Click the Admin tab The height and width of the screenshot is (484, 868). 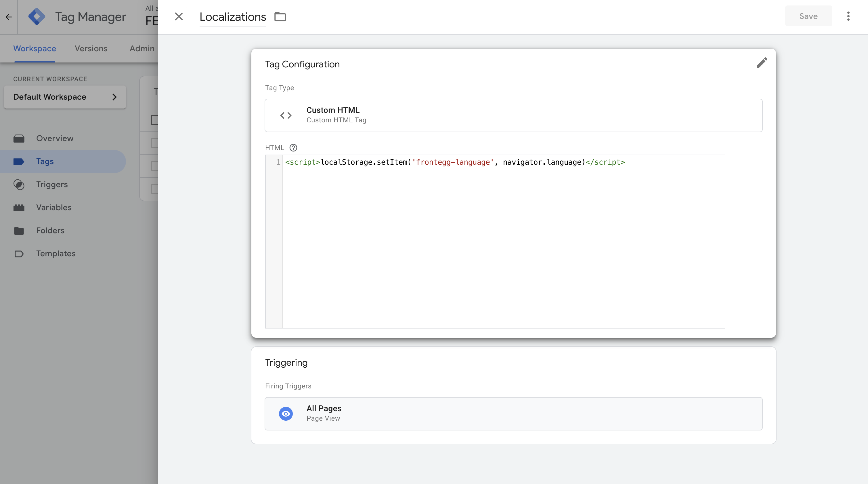[142, 48]
